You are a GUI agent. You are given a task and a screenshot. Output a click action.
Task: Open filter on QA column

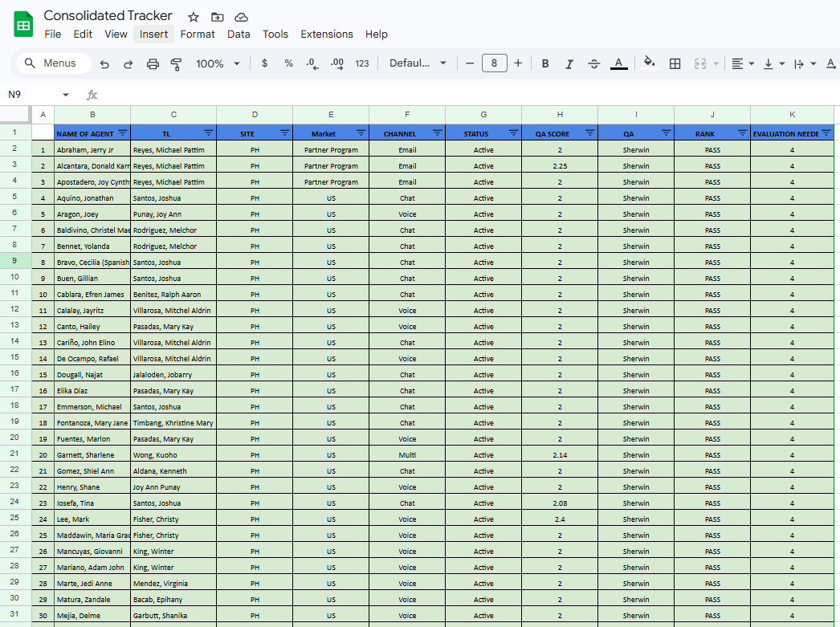[x=666, y=132]
